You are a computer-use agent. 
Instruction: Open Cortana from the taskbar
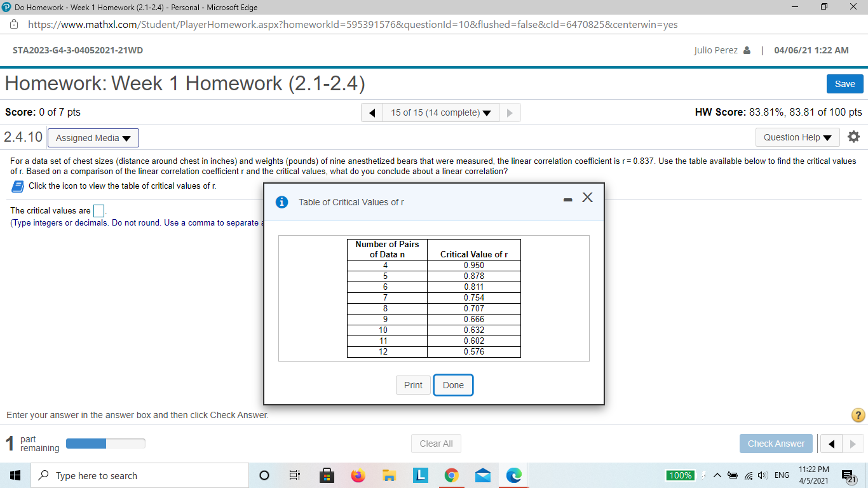coord(265,475)
